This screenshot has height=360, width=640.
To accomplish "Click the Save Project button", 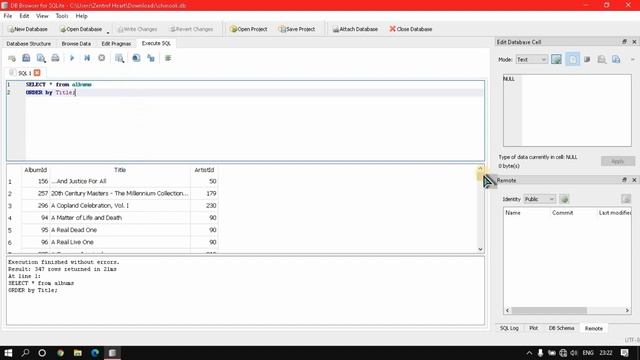I will click(x=297, y=29).
